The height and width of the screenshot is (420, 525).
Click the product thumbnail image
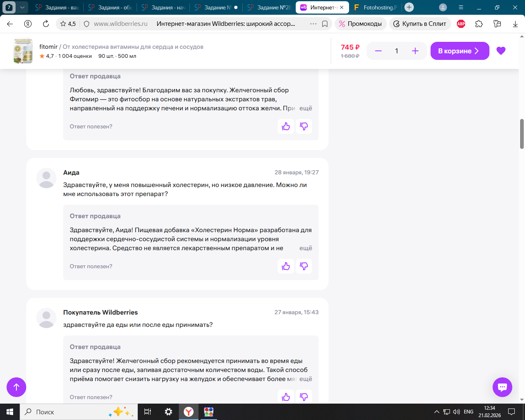[x=23, y=51]
